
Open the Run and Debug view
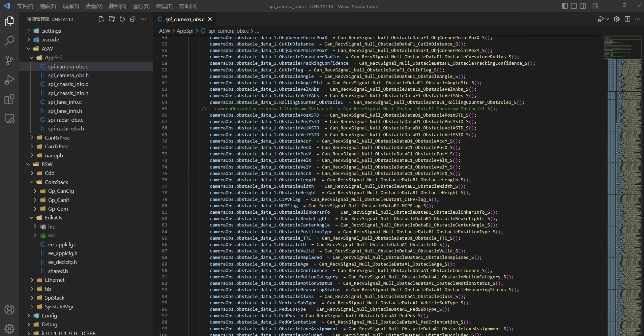pos(9,80)
